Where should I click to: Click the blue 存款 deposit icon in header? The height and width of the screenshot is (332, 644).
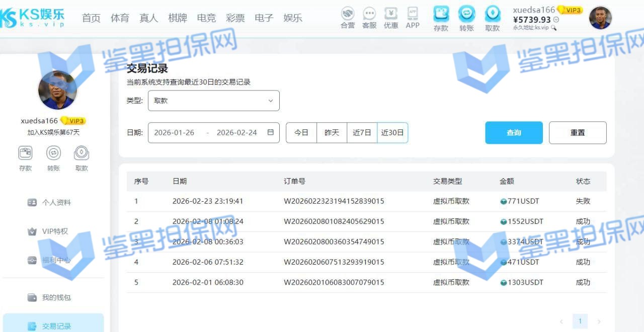(441, 14)
